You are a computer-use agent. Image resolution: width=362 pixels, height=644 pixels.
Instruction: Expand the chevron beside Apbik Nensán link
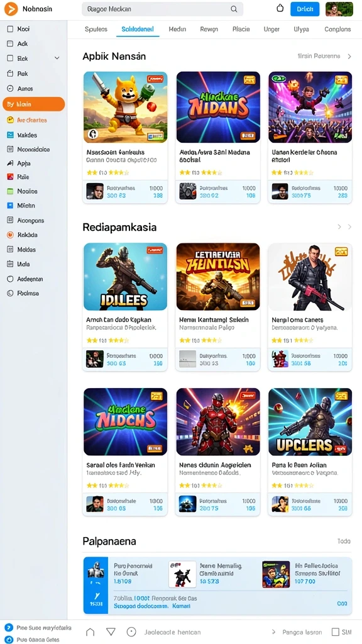tap(349, 56)
